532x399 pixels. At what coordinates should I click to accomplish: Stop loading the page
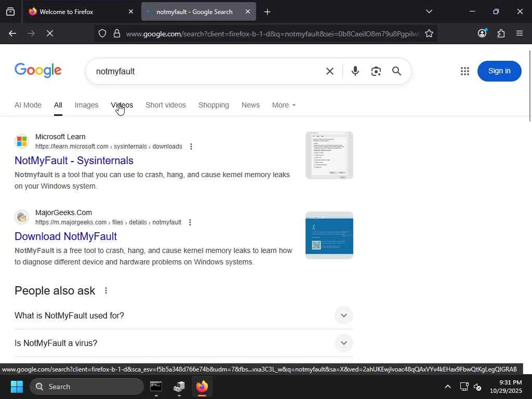coord(50,33)
